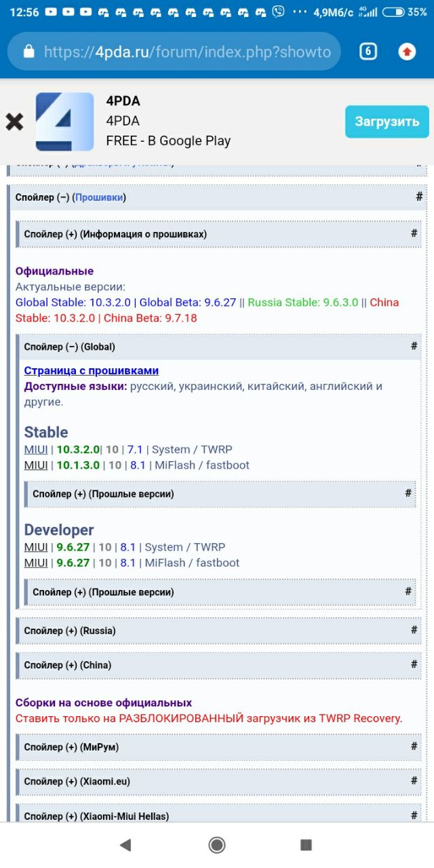Viewport: 434px width, 868px height.
Task: Tap the Официальные heading
Action: point(54,271)
